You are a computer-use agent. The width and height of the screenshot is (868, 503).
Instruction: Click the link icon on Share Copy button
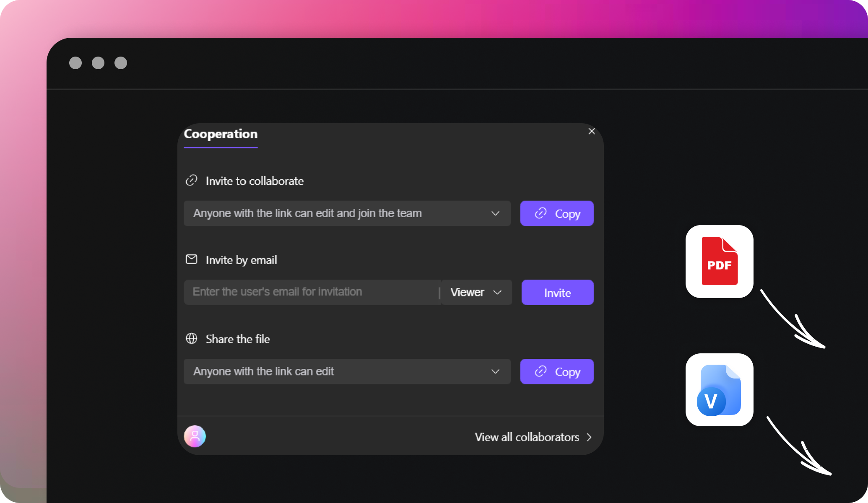pyautogui.click(x=541, y=371)
